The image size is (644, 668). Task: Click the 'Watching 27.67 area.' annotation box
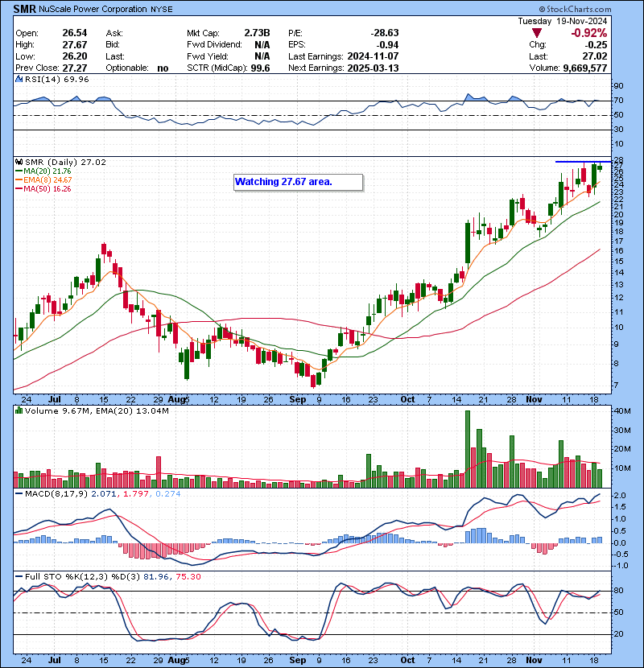[299, 183]
